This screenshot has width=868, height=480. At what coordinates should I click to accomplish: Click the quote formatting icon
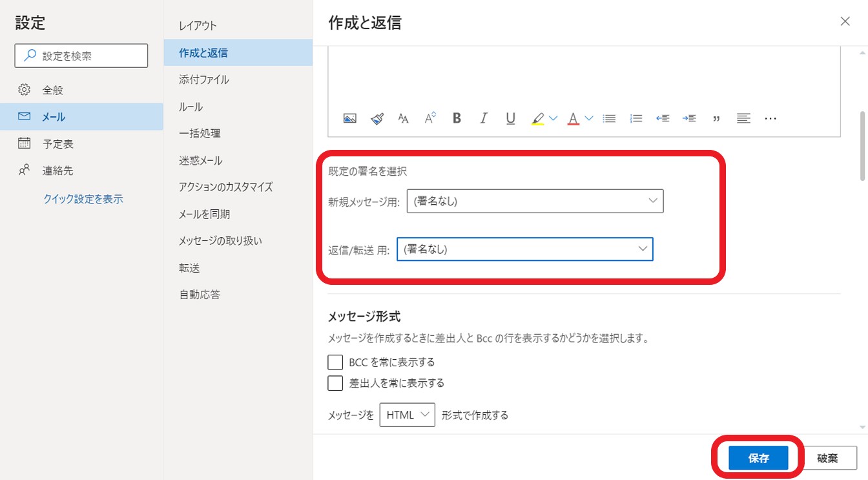pos(716,118)
